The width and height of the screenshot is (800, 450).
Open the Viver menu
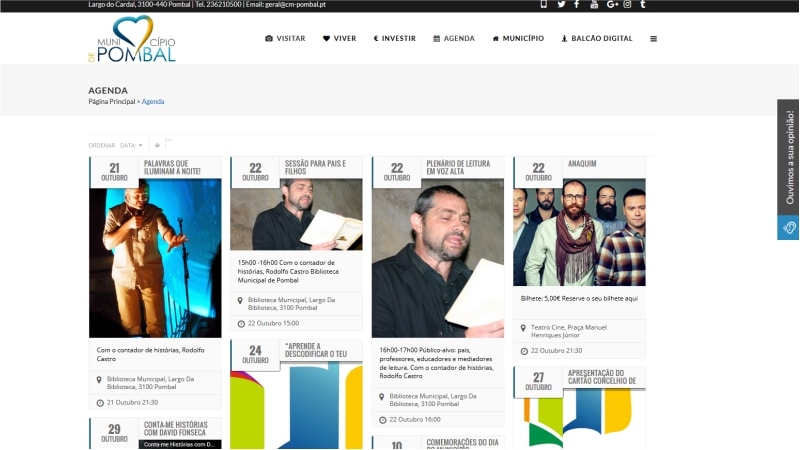[x=340, y=38]
